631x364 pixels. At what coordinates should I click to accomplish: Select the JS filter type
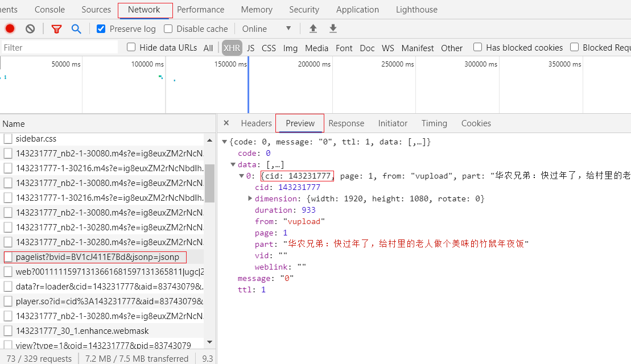pyautogui.click(x=250, y=48)
